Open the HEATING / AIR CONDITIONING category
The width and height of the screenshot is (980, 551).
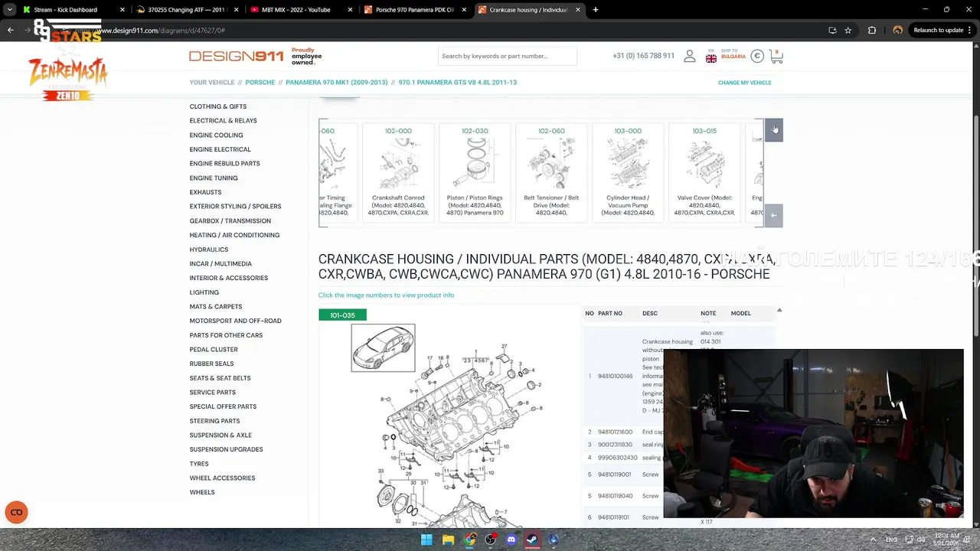pos(234,235)
